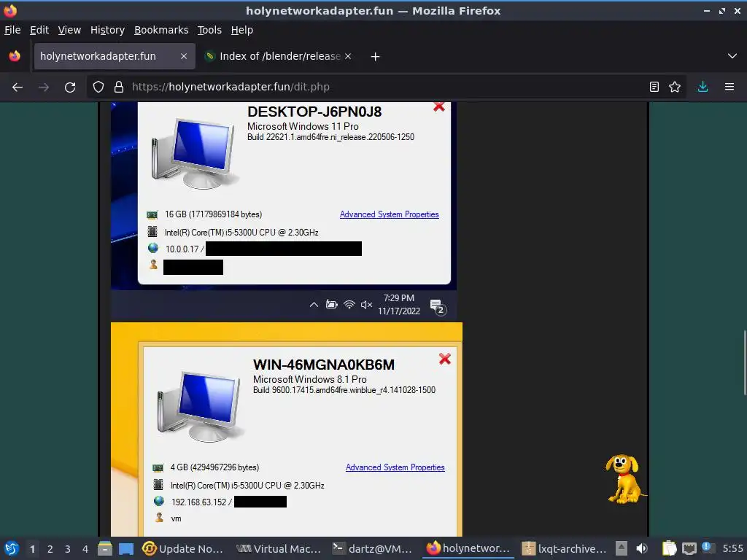
Task: Click the globe icon beside 10.0.0.17
Action: [153, 248]
